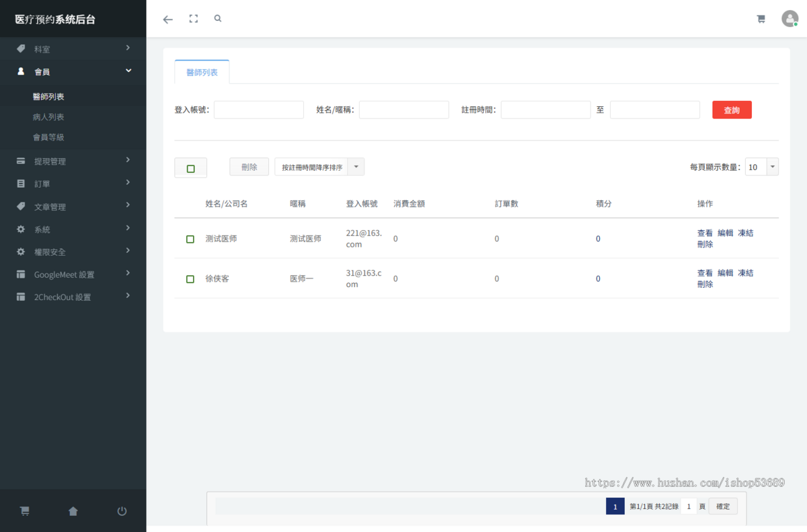
Task: Click the 31@163.com account cell
Action: (x=364, y=278)
